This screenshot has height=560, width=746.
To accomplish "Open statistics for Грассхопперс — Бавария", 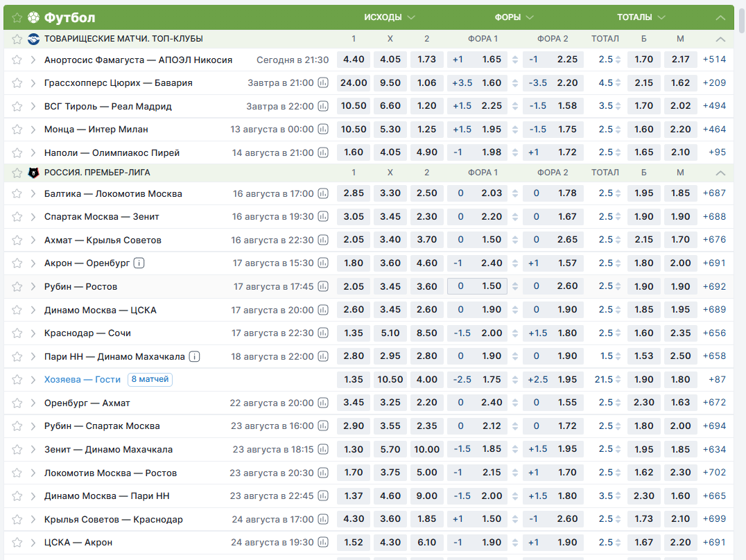I will tap(323, 82).
